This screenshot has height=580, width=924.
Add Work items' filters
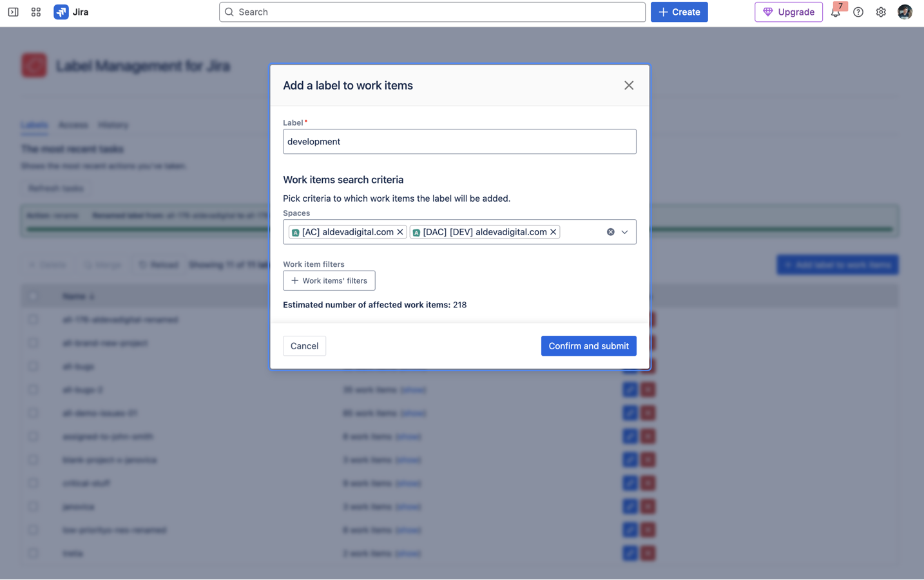[329, 281]
